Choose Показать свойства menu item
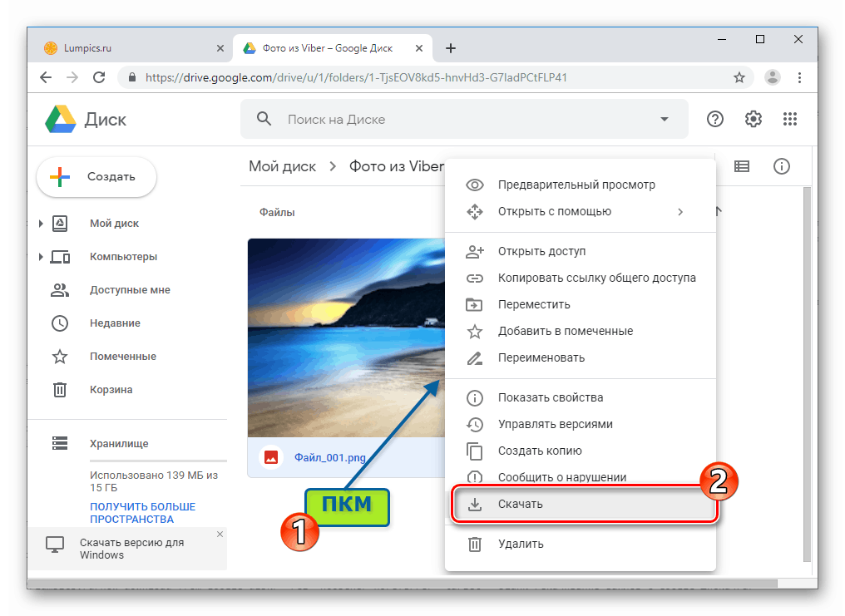The height and width of the screenshot is (616, 845). (581, 398)
